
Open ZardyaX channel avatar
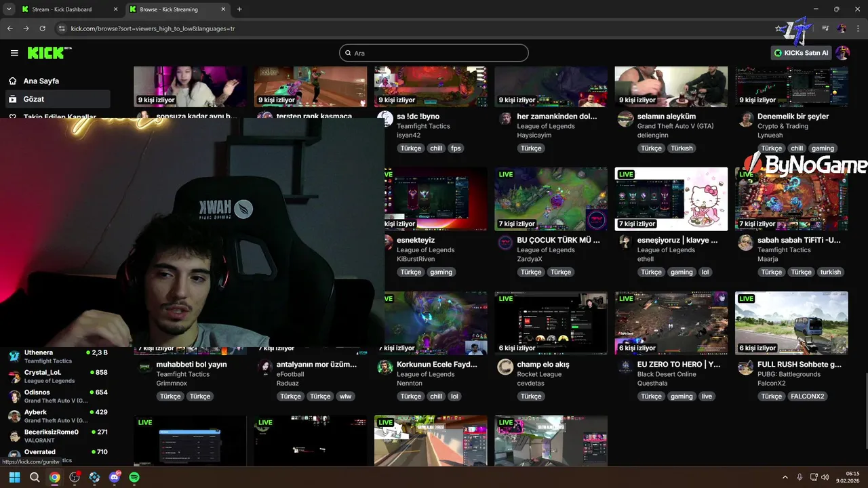[505, 243]
